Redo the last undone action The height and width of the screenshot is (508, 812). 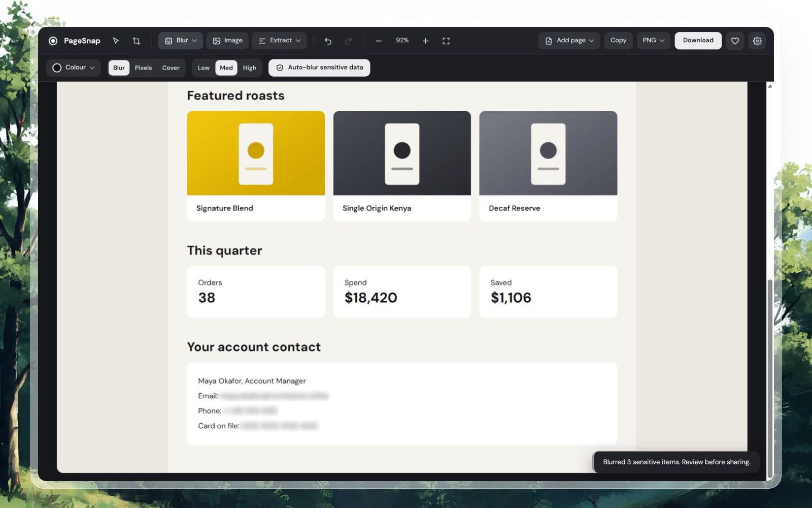click(x=348, y=41)
